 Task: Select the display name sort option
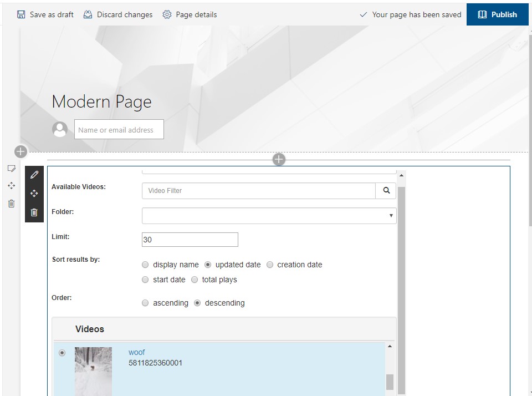(x=145, y=265)
